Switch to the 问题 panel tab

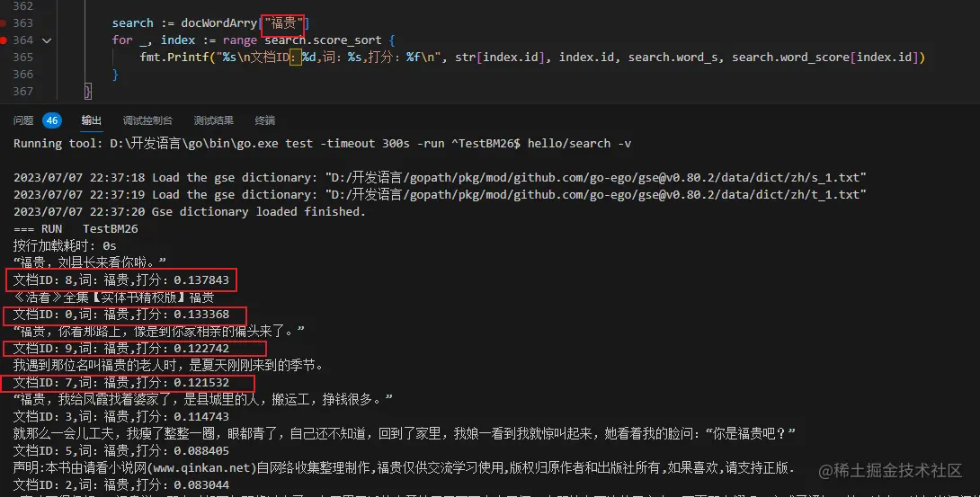[x=23, y=120]
